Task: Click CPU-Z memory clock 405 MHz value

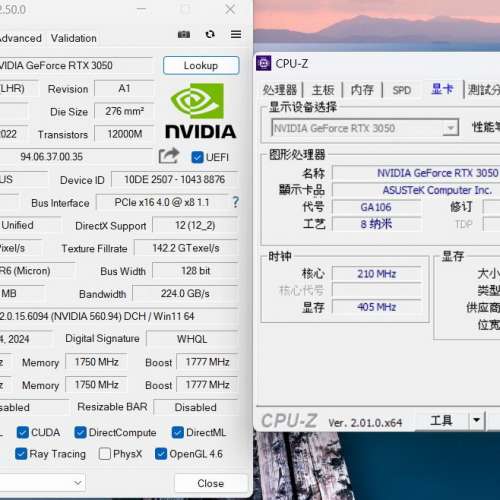Action: coord(377,307)
